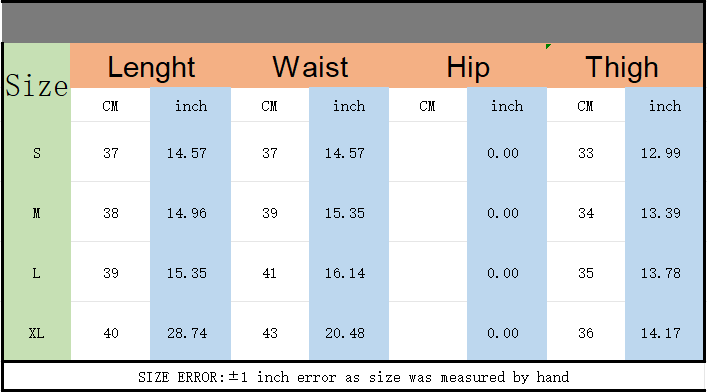This screenshot has height=392, width=707.
Task: Click the SIZE ERROR note row
Action: coord(354,376)
